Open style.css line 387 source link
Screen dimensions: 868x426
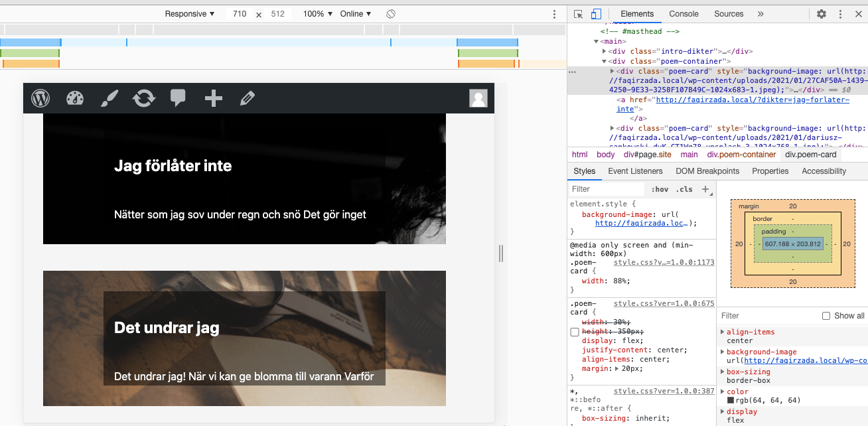coord(664,392)
